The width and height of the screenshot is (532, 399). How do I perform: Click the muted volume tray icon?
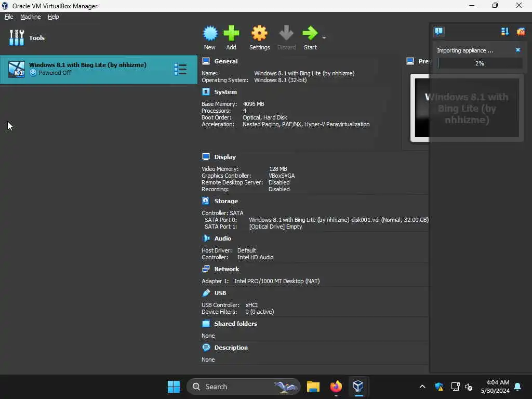(469, 387)
